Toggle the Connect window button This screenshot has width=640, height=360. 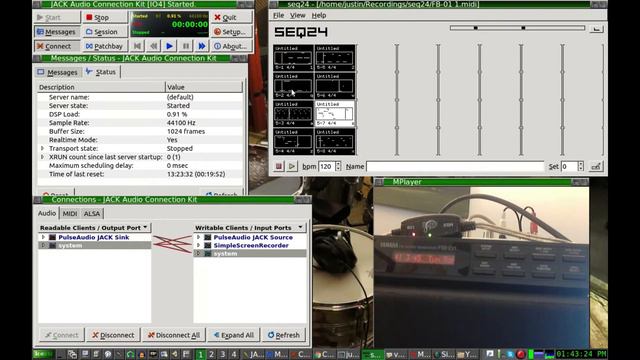(57, 46)
